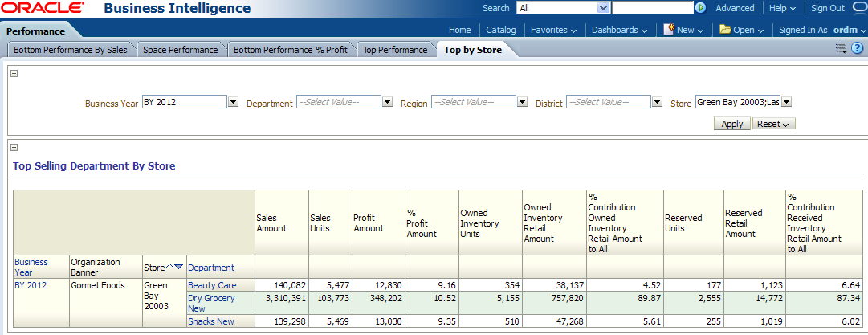Open the search scope All dropdown
This screenshot has height=335, width=868.
[604, 8]
